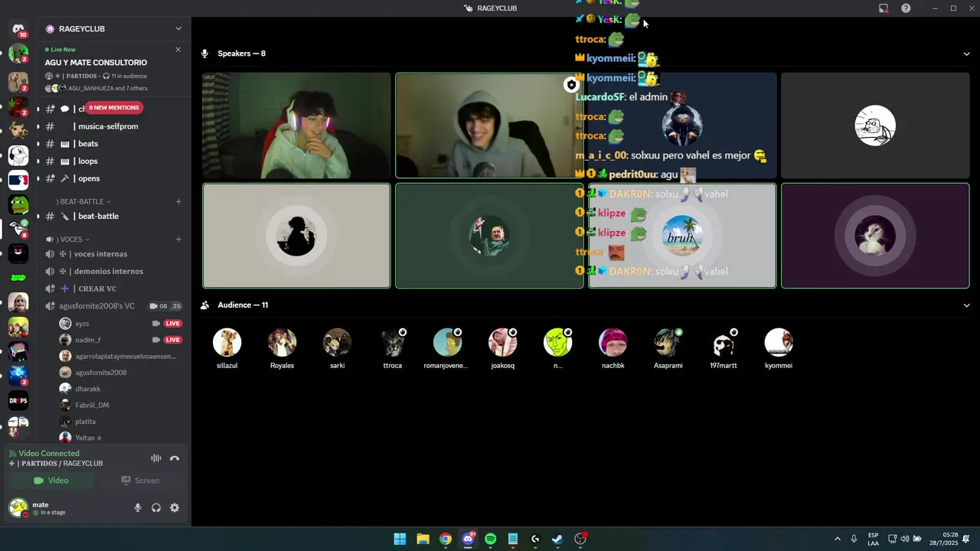
Task: Collapse the Audience section chevron
Action: tap(966, 305)
